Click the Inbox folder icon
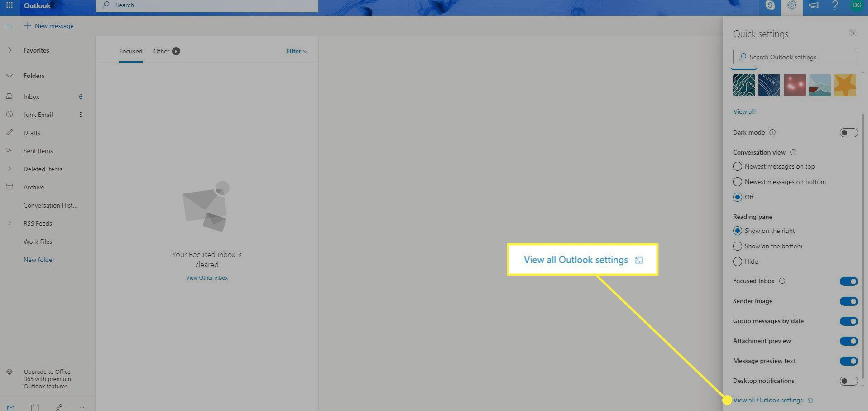Screen dimensions: 868x411 coord(9,97)
